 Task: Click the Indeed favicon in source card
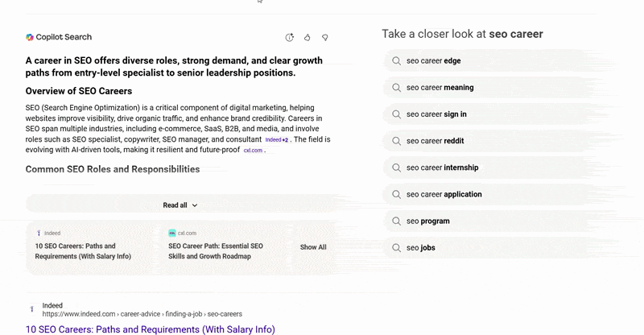pos(39,233)
